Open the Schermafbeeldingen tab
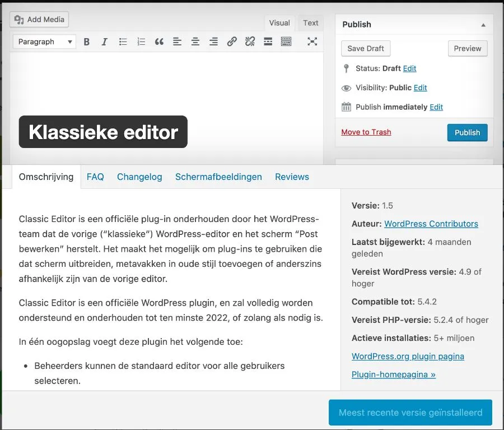The image size is (504, 430). [x=218, y=177]
